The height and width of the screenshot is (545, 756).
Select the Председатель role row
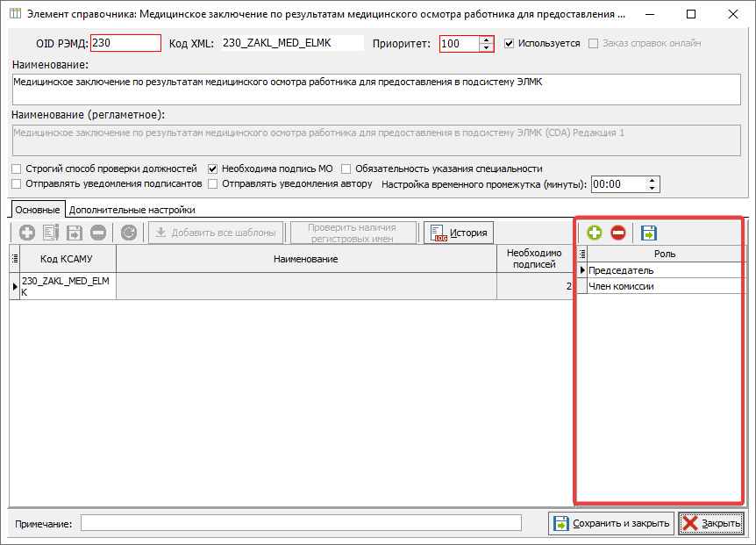click(664, 270)
